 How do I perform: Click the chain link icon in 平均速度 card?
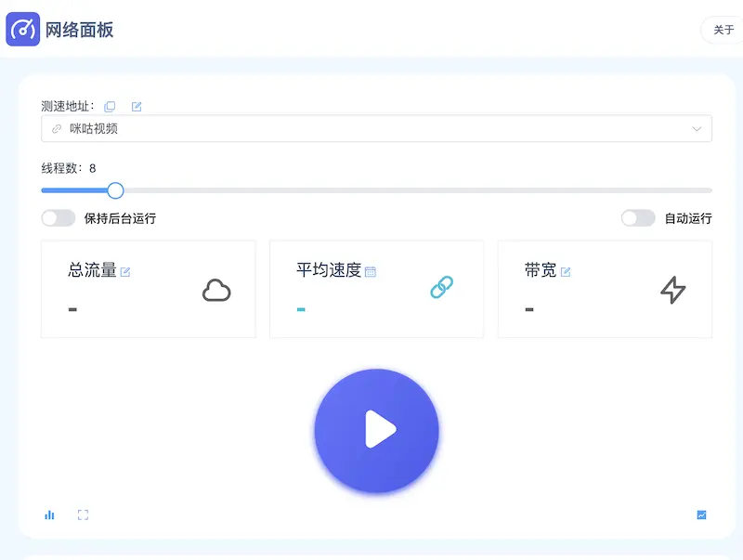tap(442, 287)
